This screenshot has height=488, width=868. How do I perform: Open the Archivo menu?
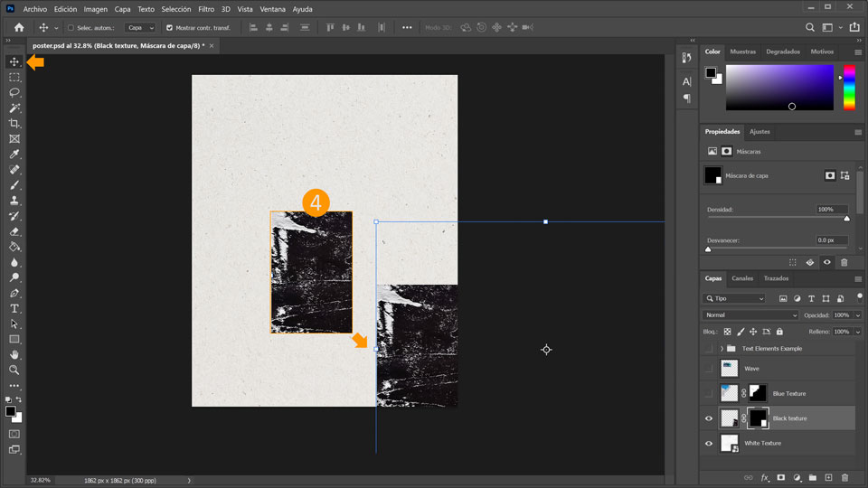(35, 9)
